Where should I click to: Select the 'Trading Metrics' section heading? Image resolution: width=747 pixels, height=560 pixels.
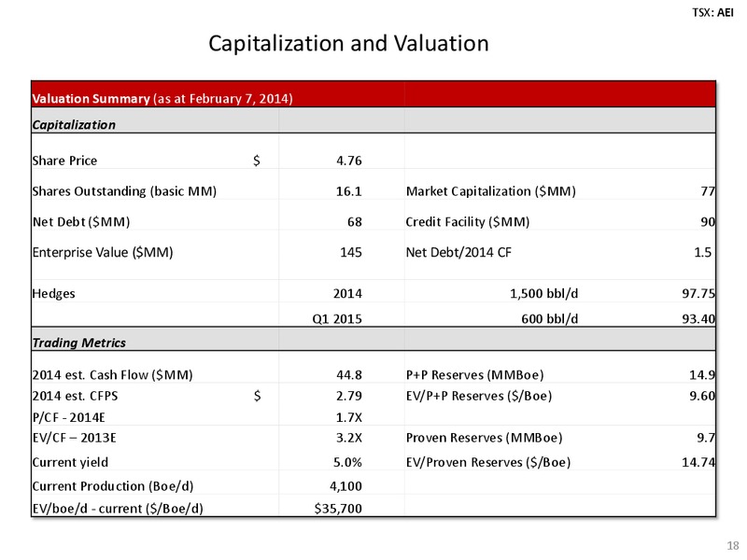(79, 343)
